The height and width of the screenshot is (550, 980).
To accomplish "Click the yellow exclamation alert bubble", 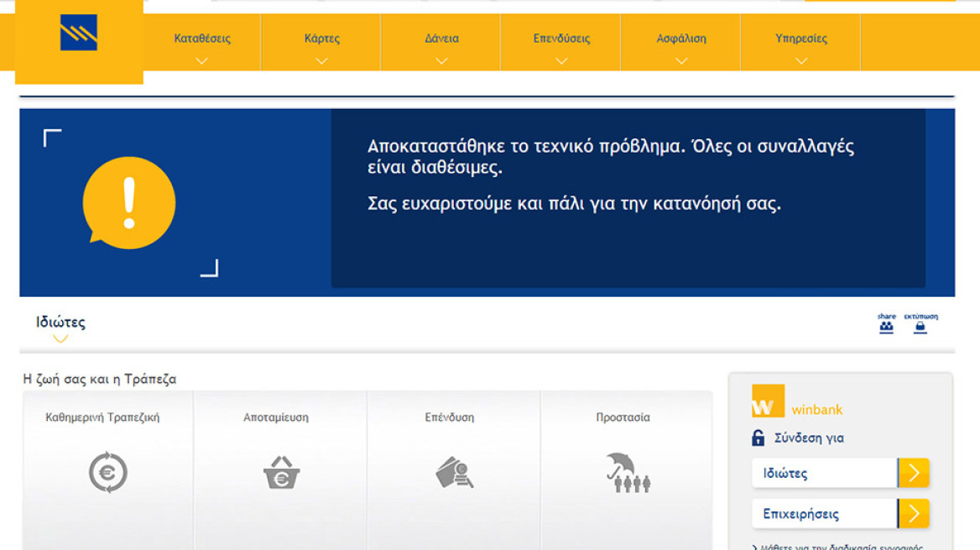I will coord(129,203).
